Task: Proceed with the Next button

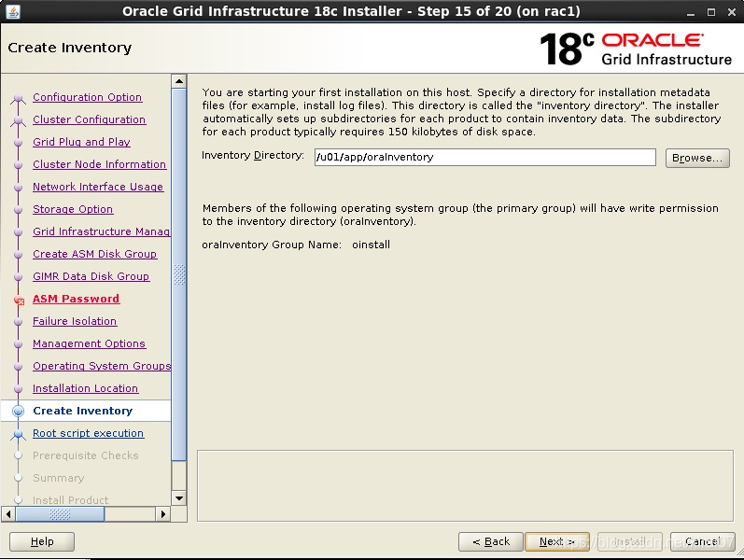Action: click(x=557, y=541)
